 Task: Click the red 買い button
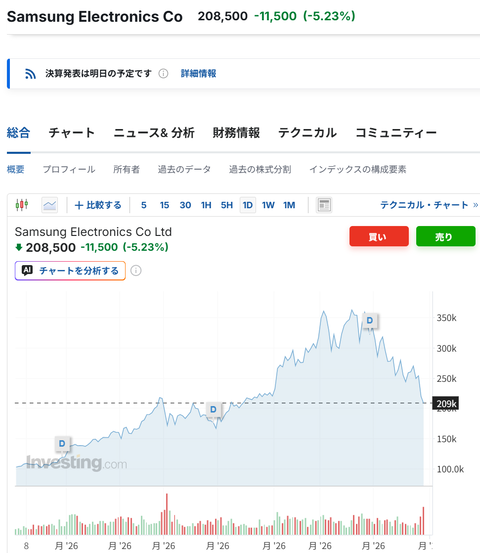click(x=379, y=236)
